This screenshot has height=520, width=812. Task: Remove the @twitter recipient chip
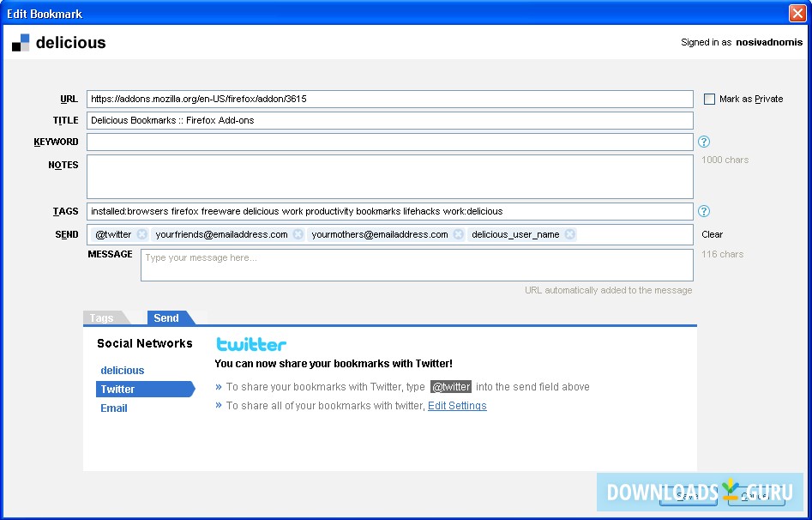(x=141, y=234)
